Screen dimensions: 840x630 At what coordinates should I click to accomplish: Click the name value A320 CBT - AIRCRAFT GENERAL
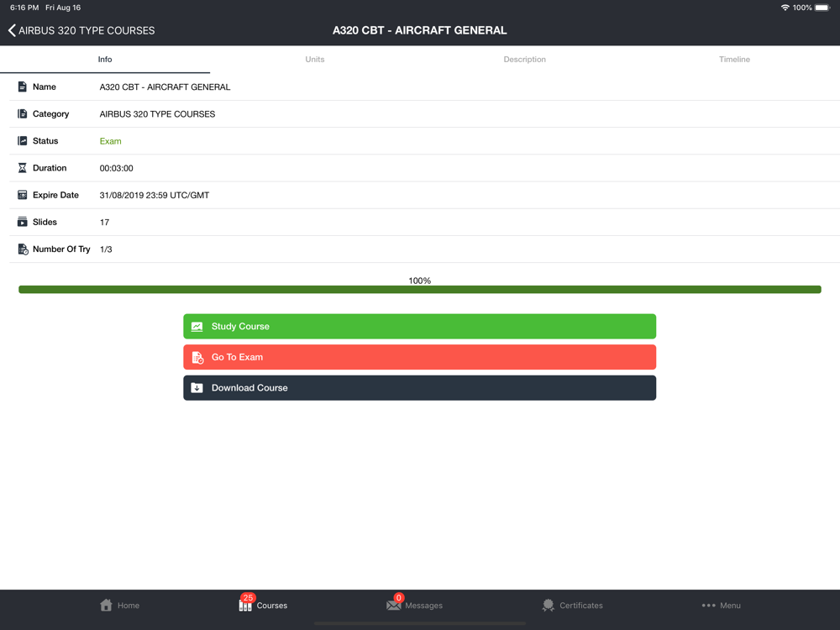click(165, 87)
